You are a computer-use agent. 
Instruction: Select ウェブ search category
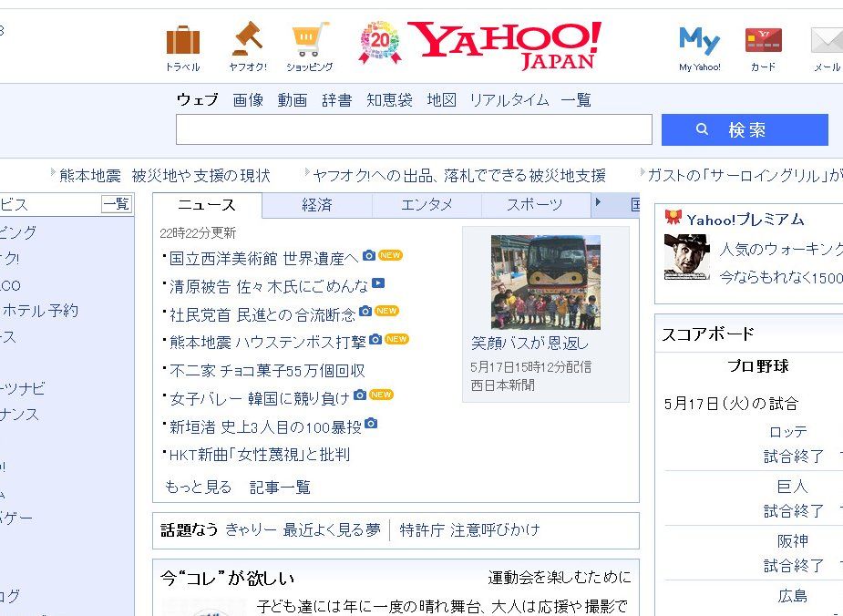[x=198, y=100]
